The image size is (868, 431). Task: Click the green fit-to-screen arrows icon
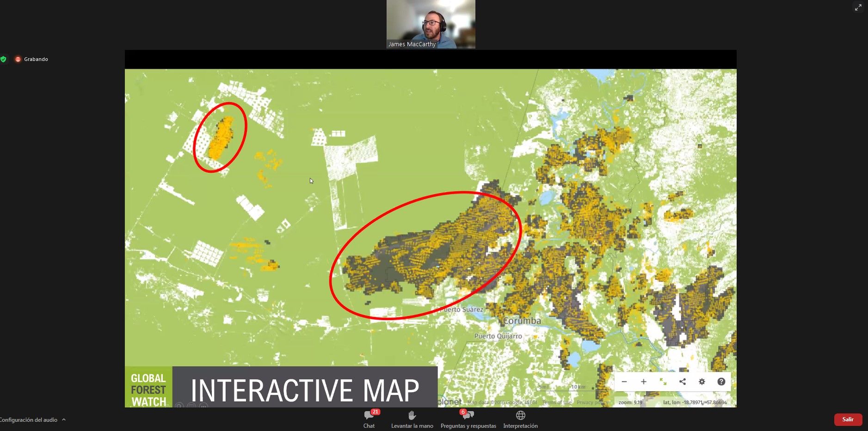point(663,382)
